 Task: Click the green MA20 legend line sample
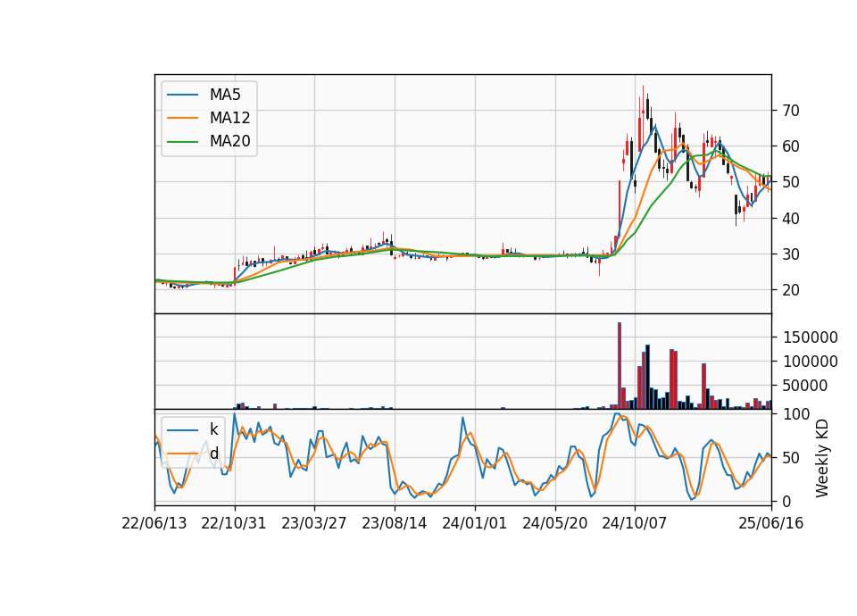(x=182, y=141)
